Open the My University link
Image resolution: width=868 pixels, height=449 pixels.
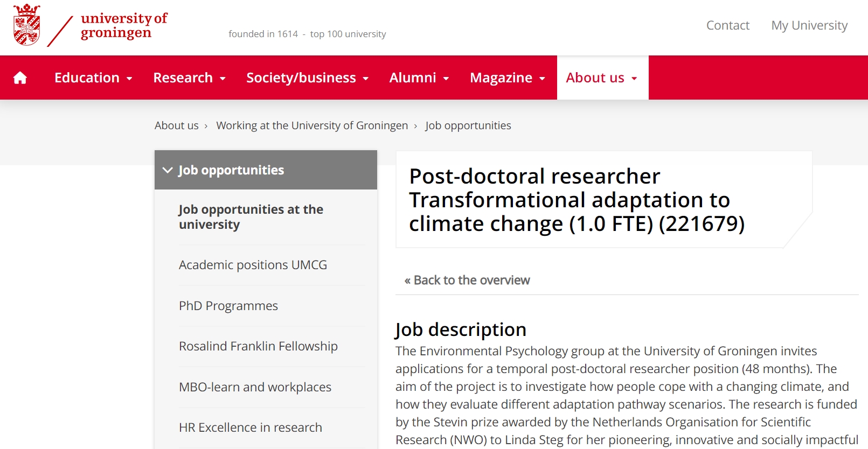tap(809, 25)
